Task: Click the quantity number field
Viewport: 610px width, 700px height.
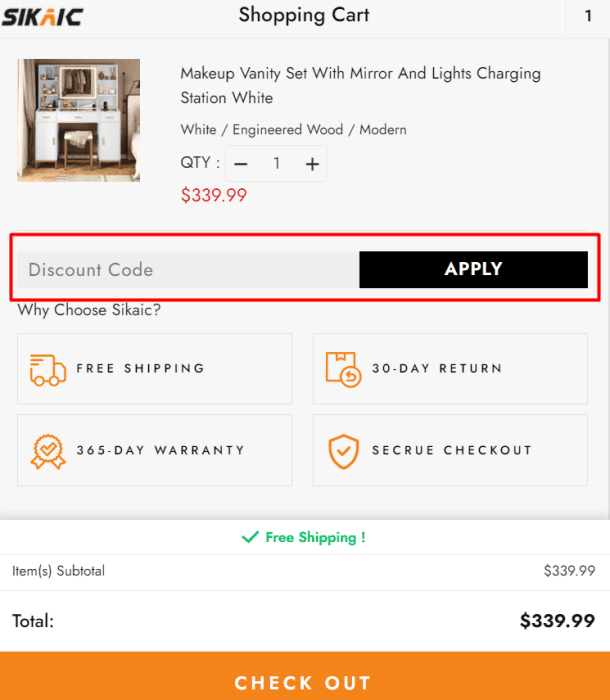Action: point(277,164)
